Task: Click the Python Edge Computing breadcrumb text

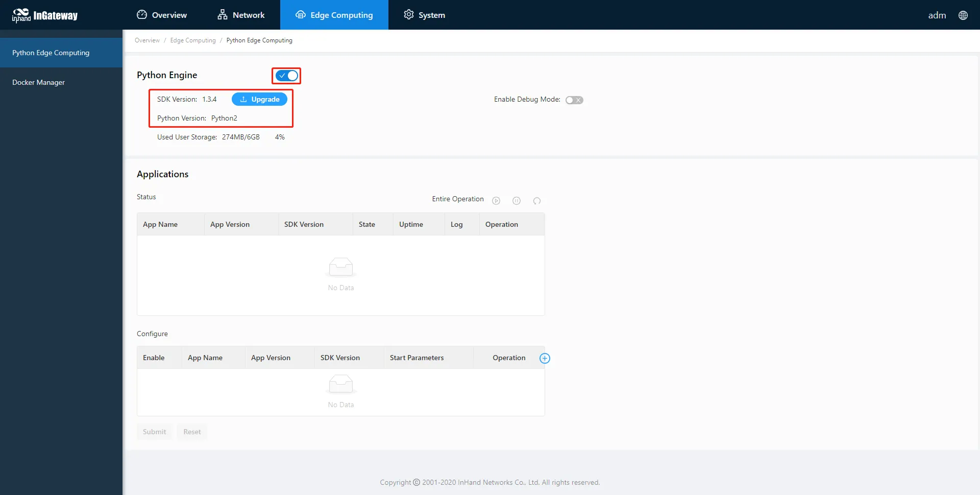Action: click(x=259, y=40)
